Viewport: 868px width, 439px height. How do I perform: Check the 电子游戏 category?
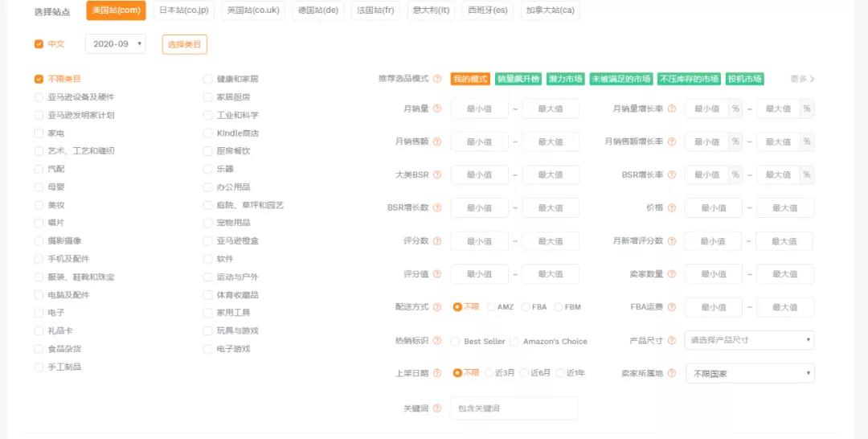click(x=207, y=349)
